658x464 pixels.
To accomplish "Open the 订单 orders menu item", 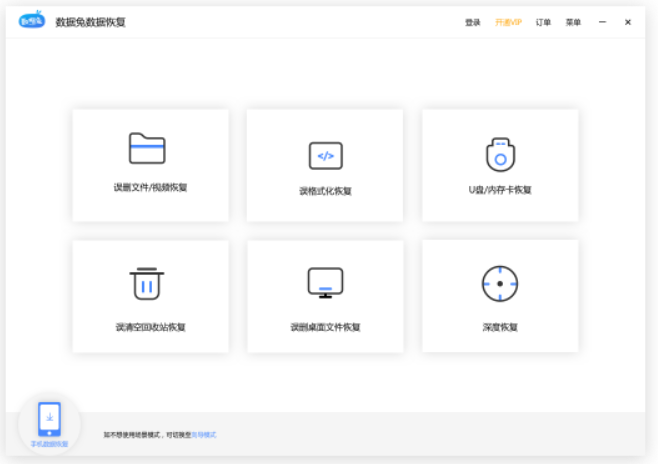I will click(x=543, y=22).
